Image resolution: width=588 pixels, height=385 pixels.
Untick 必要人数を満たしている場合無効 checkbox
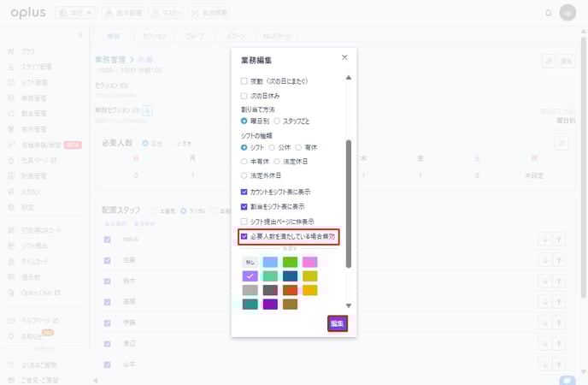(244, 235)
